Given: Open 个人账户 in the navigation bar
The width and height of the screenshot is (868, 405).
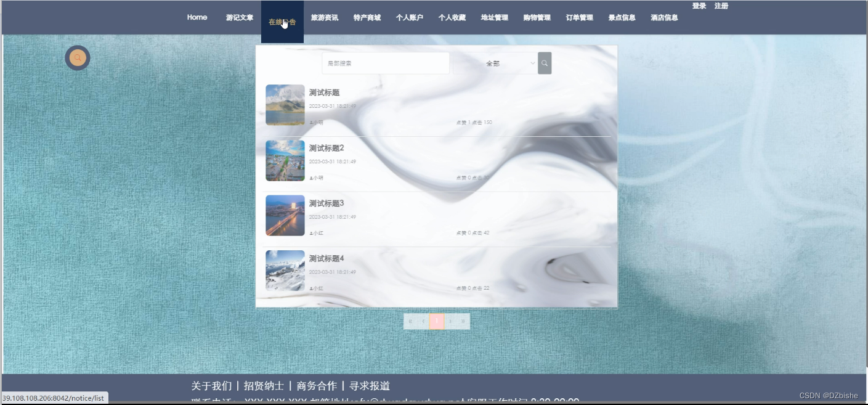Looking at the screenshot, I should [x=410, y=18].
